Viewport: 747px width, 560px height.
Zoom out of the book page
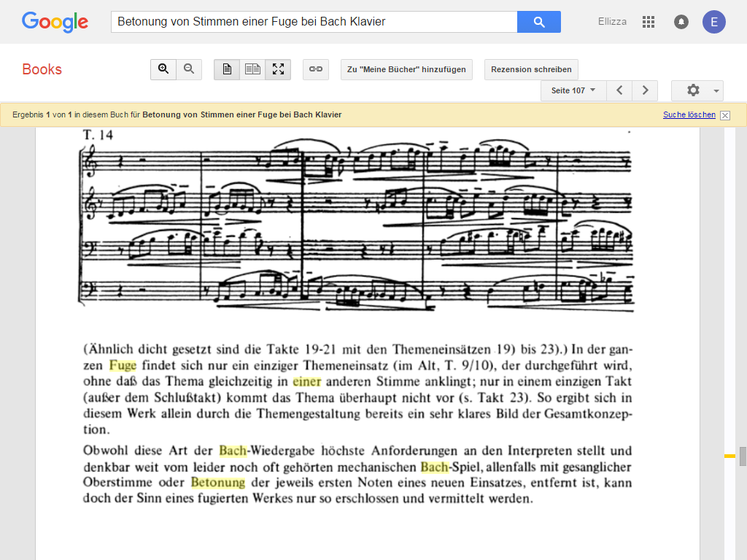tap(189, 69)
